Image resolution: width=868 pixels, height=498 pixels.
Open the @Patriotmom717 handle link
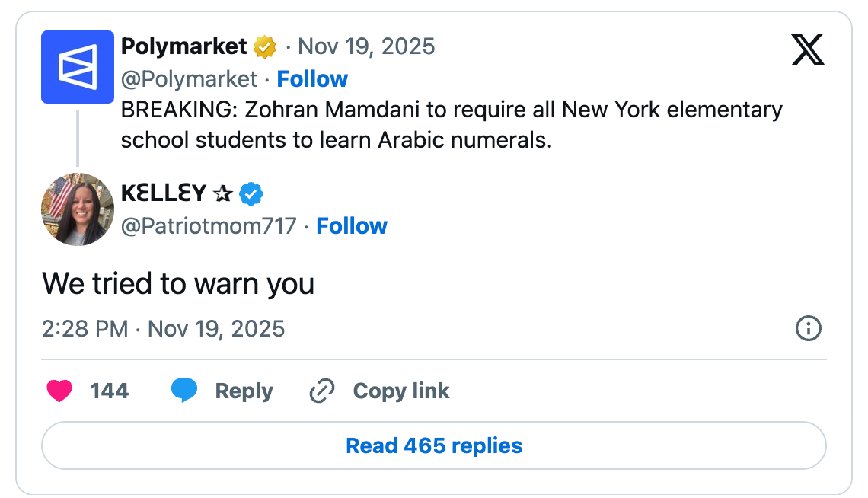(209, 226)
